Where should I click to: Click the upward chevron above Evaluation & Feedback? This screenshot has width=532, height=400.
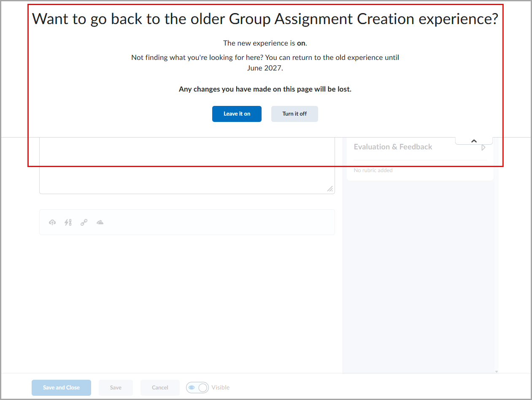coord(473,140)
